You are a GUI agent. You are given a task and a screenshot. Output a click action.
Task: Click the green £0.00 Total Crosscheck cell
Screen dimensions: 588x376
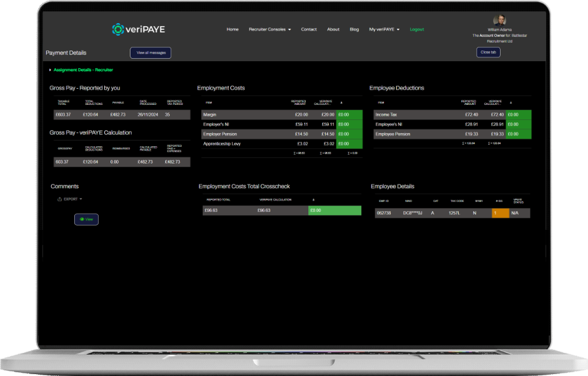click(x=335, y=210)
